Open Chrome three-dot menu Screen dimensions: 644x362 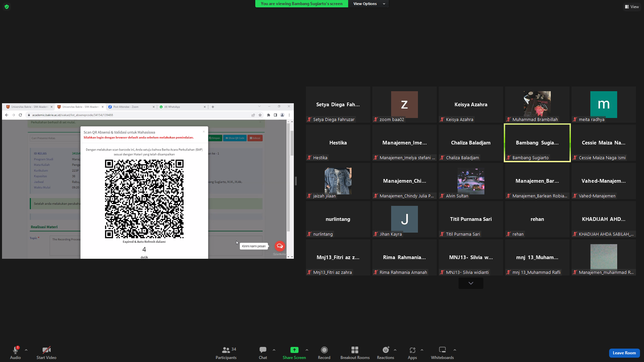289,115
